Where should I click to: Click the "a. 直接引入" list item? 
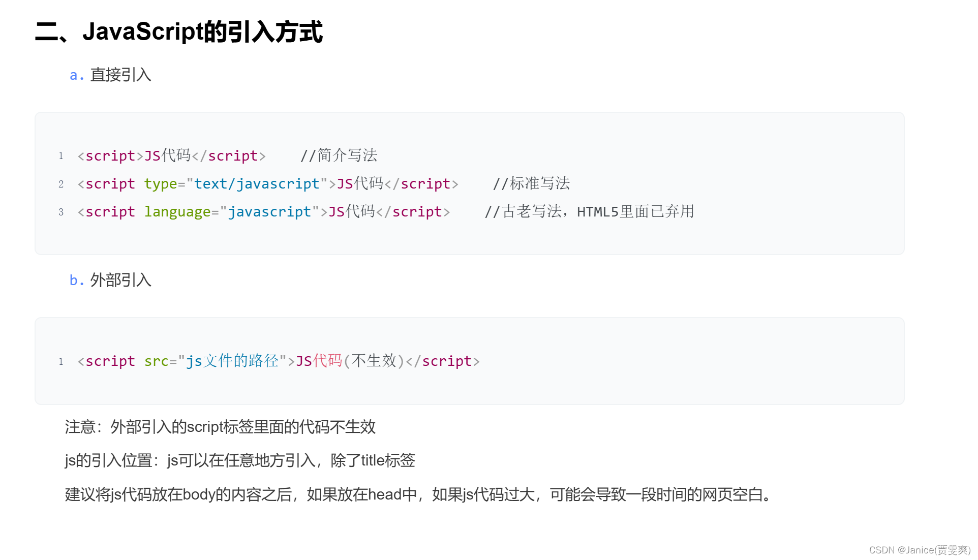tap(110, 75)
